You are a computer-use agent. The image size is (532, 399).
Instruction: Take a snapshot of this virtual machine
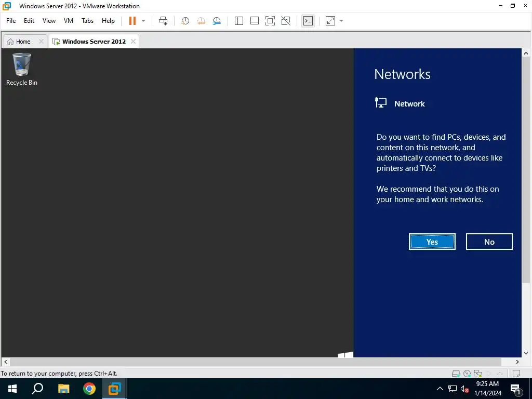[185, 21]
